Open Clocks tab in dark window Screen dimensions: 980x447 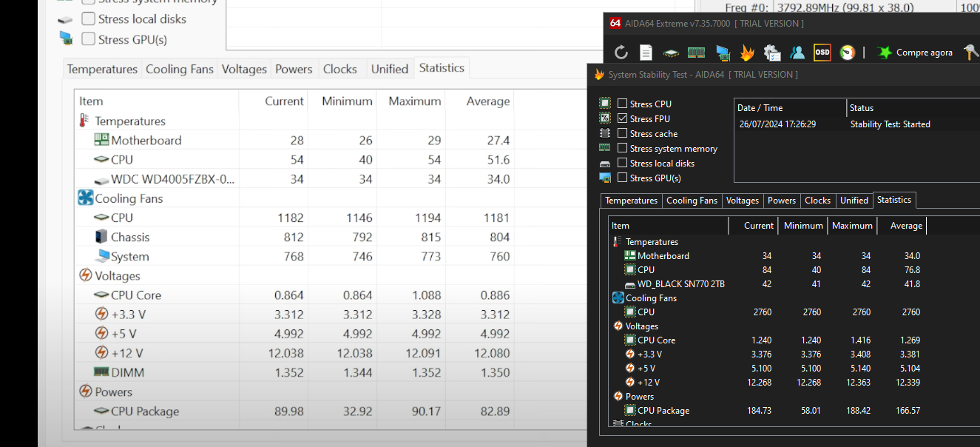(x=817, y=201)
